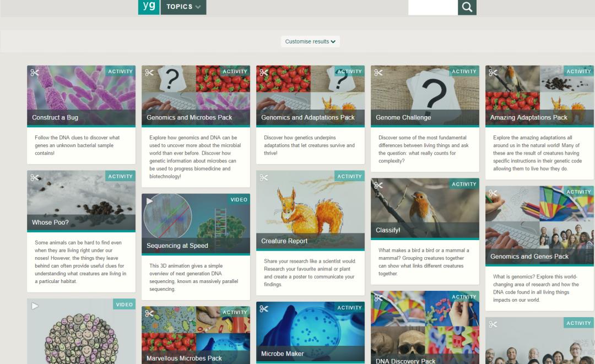595x364 pixels.
Task: Click description starting 'What is genomics? Explore'
Action: coord(536,288)
